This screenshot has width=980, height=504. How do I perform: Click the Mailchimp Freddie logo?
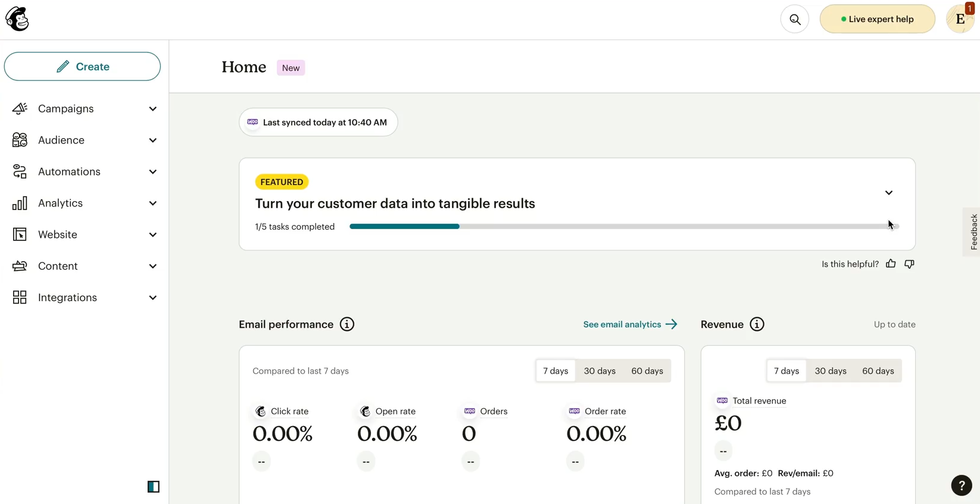[x=17, y=19]
